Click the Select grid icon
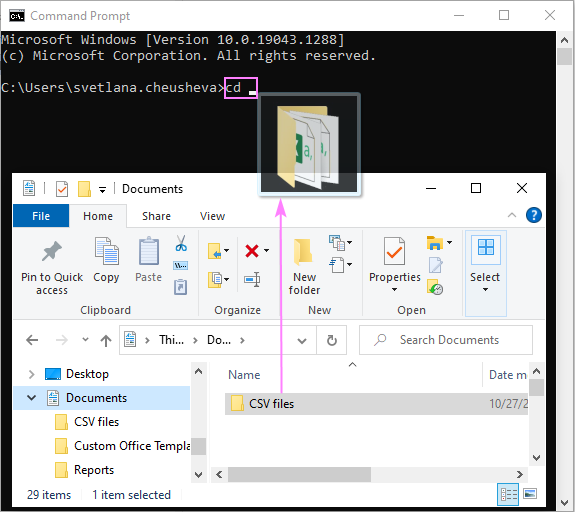 [486, 248]
